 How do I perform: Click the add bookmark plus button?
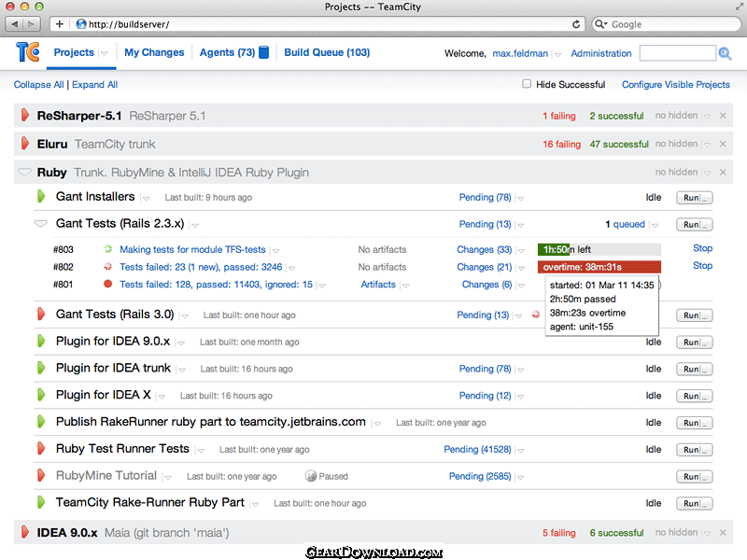tap(60, 24)
